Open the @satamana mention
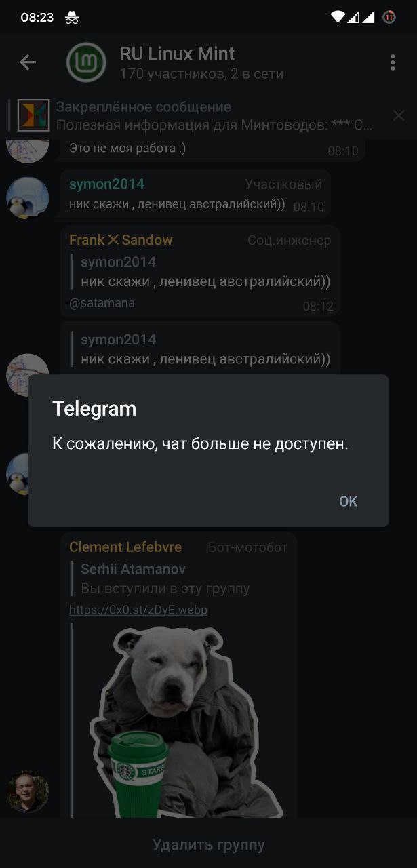 [102, 303]
